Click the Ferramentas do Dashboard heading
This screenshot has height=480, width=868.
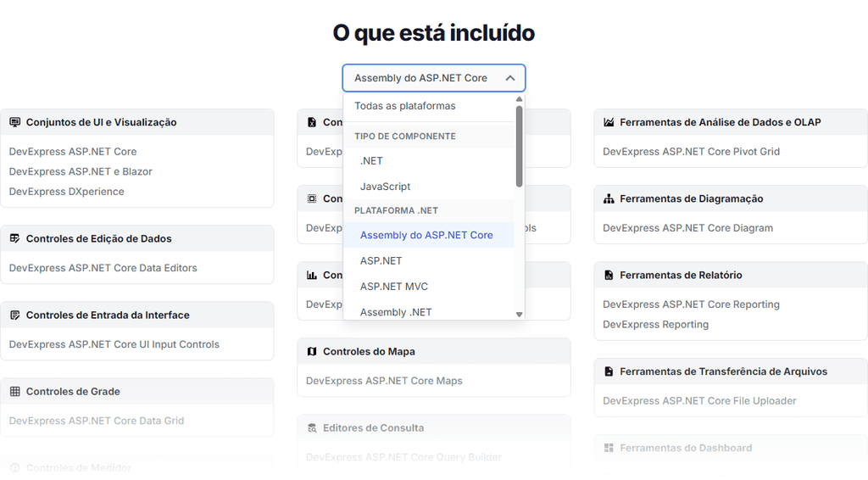686,448
